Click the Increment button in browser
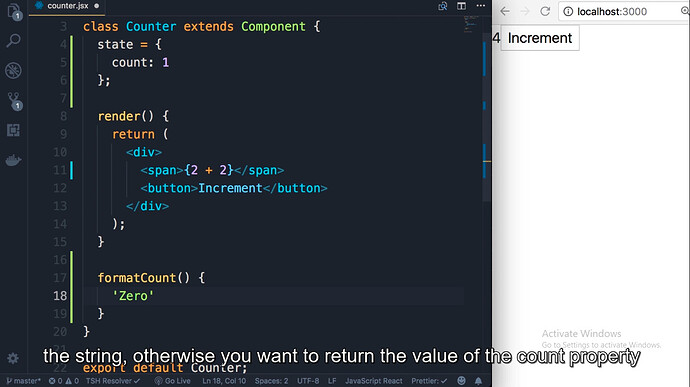The image size is (690, 387). coord(540,38)
